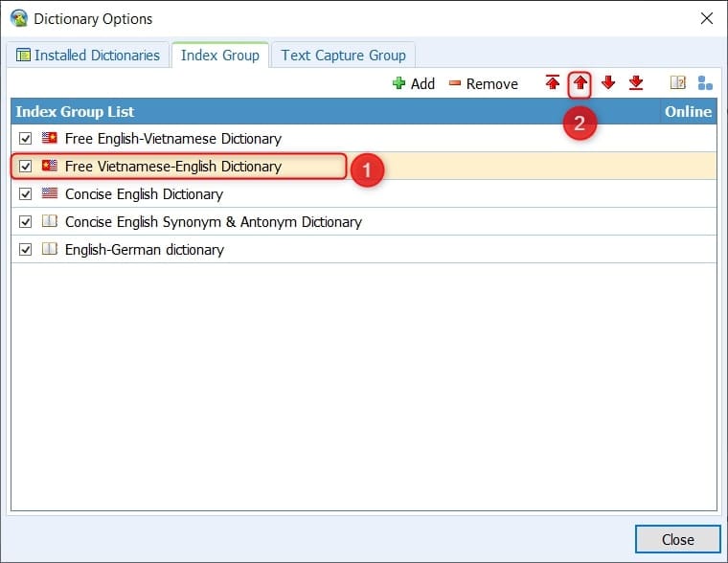Click the Close button
This screenshot has width=728, height=563.
coord(677,539)
